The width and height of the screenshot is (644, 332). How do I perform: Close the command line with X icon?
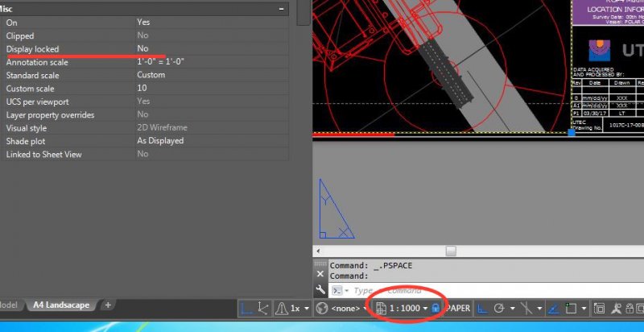point(320,274)
